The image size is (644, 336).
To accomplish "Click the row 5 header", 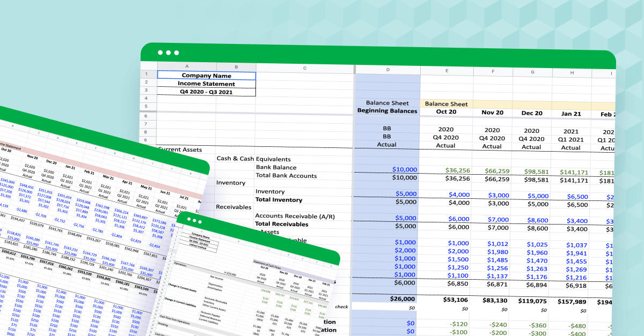I will pos(147,107).
